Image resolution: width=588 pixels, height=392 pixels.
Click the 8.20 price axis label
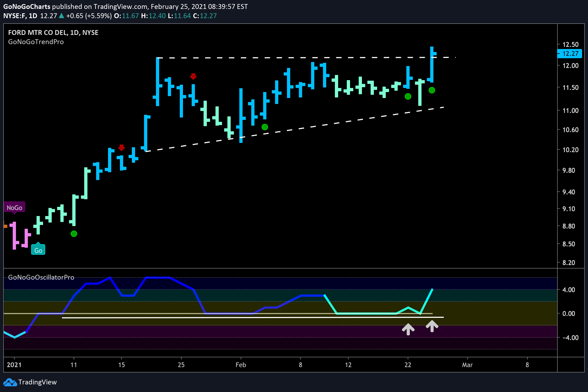(569, 263)
